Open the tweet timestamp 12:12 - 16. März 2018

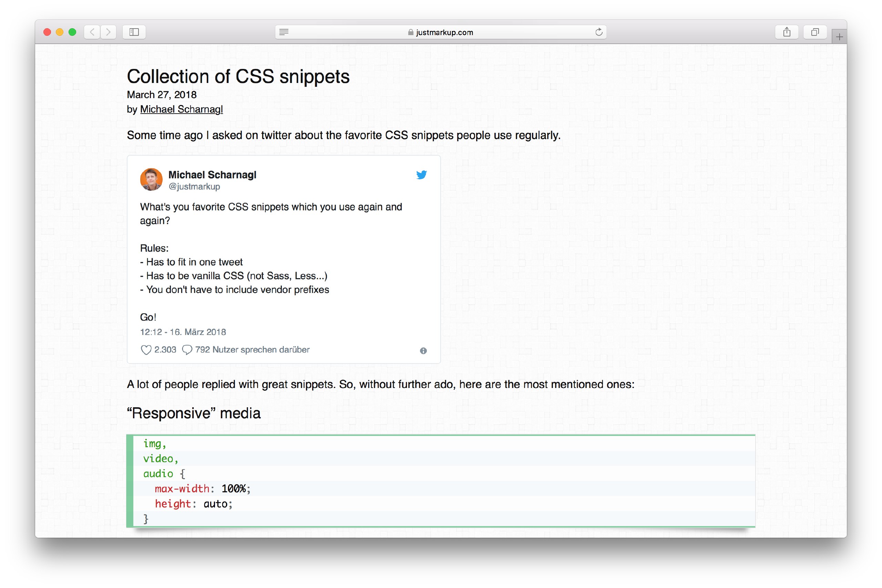pyautogui.click(x=183, y=332)
